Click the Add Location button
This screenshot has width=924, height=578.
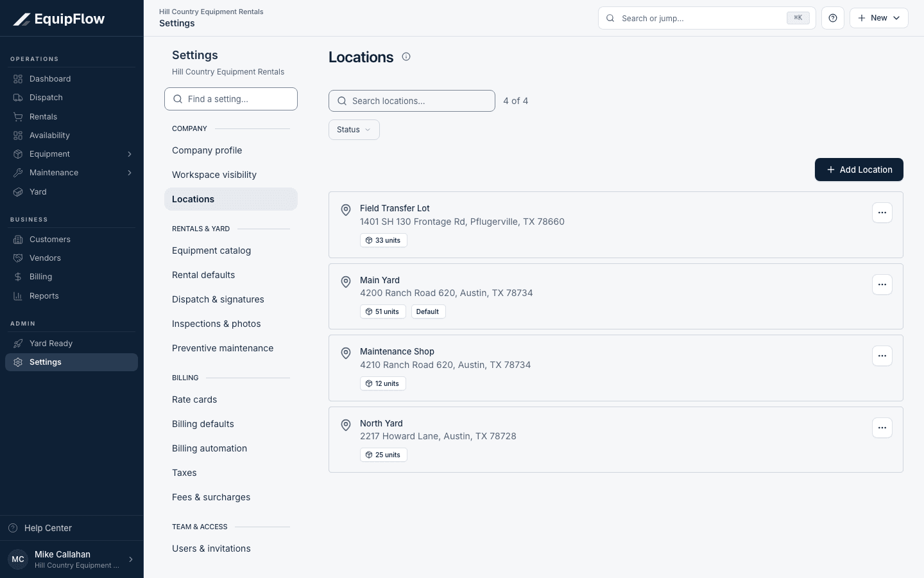pos(859,170)
